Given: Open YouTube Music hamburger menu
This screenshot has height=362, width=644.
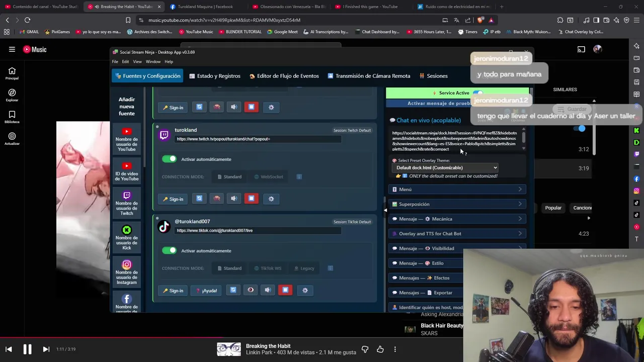Looking at the screenshot, I should 12,49.
